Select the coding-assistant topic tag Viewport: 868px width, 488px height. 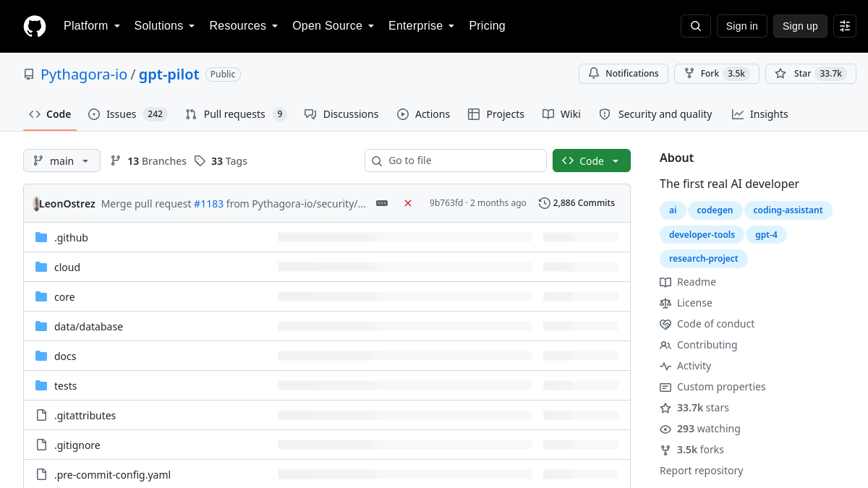pos(788,210)
